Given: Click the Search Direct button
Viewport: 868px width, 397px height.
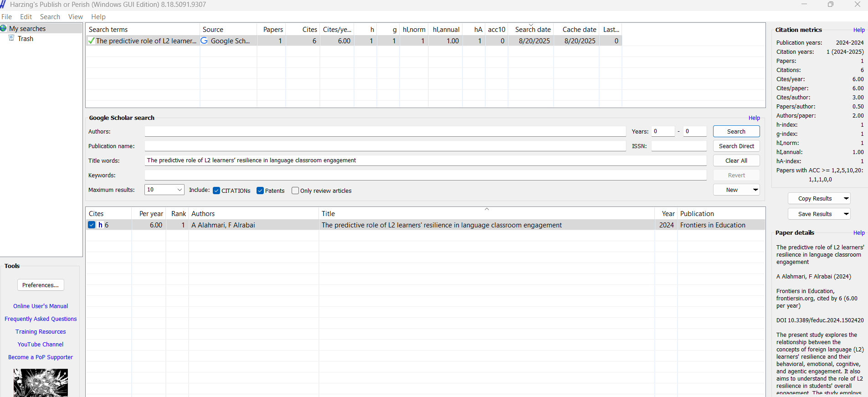Looking at the screenshot, I should [736, 146].
